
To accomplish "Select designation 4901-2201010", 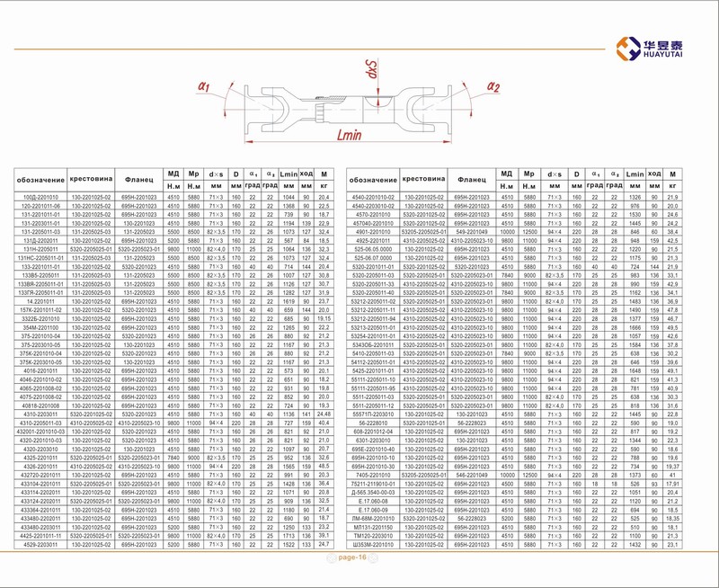I will [x=373, y=232].
